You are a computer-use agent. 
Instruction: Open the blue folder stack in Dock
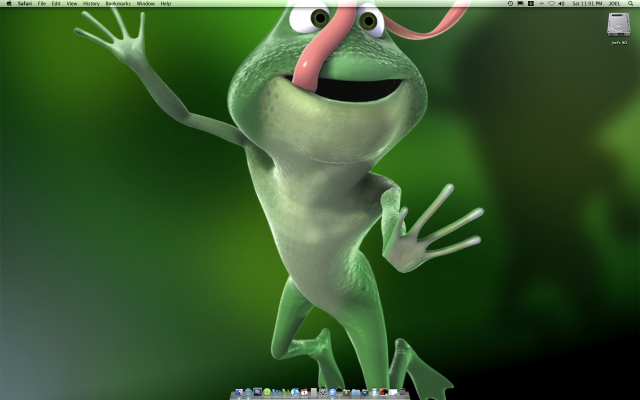(x=356, y=392)
